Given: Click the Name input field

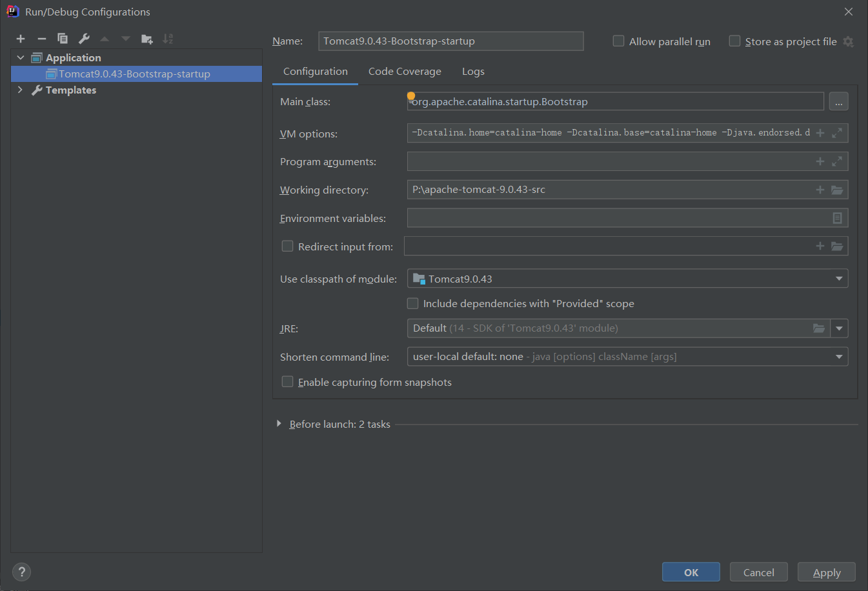Looking at the screenshot, I should [x=451, y=41].
